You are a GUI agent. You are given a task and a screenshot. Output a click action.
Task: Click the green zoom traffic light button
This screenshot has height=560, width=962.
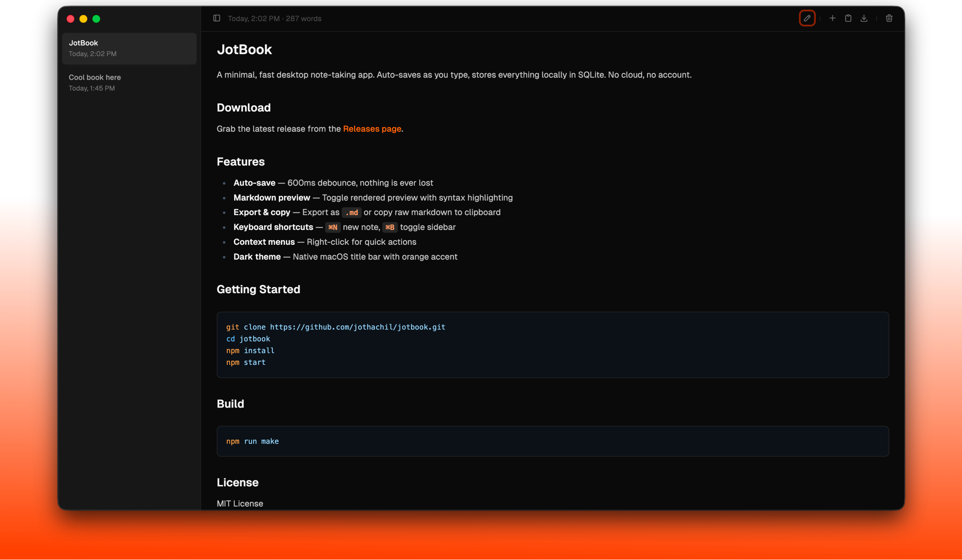pyautogui.click(x=97, y=19)
